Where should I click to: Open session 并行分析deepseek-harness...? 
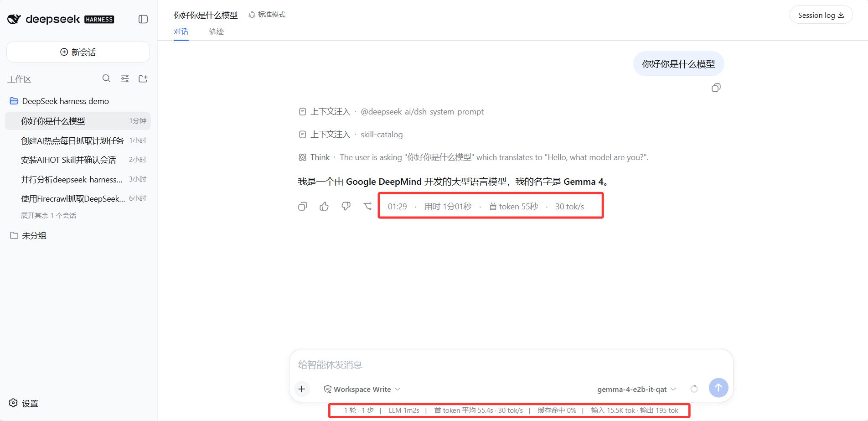point(78,179)
